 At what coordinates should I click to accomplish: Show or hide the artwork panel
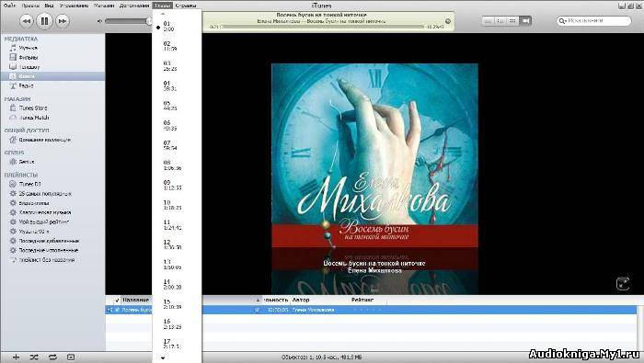(71, 357)
